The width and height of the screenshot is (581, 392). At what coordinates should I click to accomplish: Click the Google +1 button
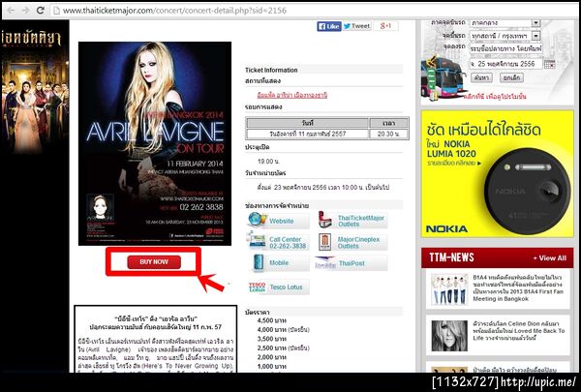point(385,25)
